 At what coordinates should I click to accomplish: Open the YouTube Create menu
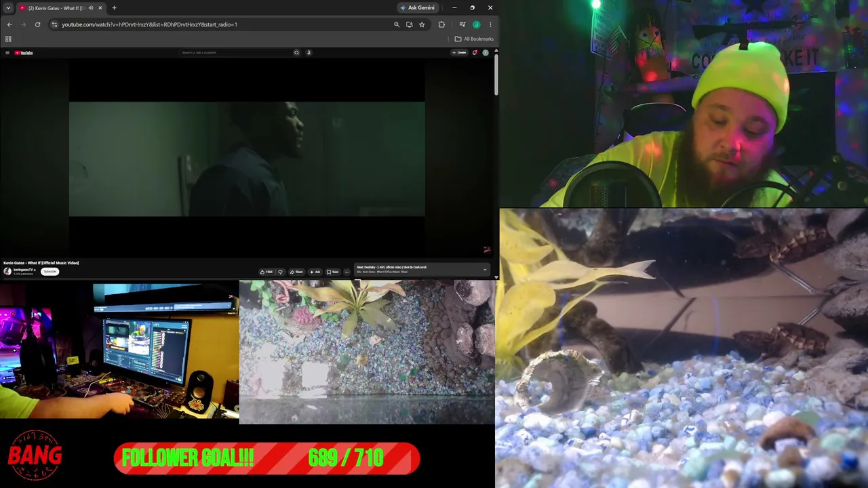[x=460, y=53]
